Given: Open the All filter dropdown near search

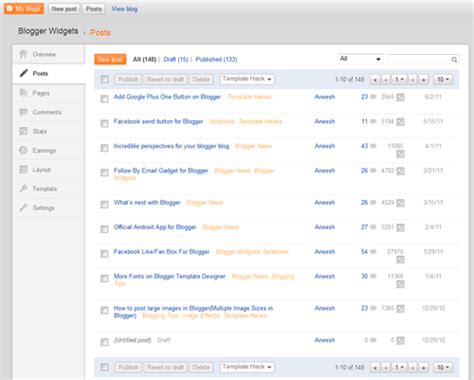Looking at the screenshot, I should coord(360,59).
